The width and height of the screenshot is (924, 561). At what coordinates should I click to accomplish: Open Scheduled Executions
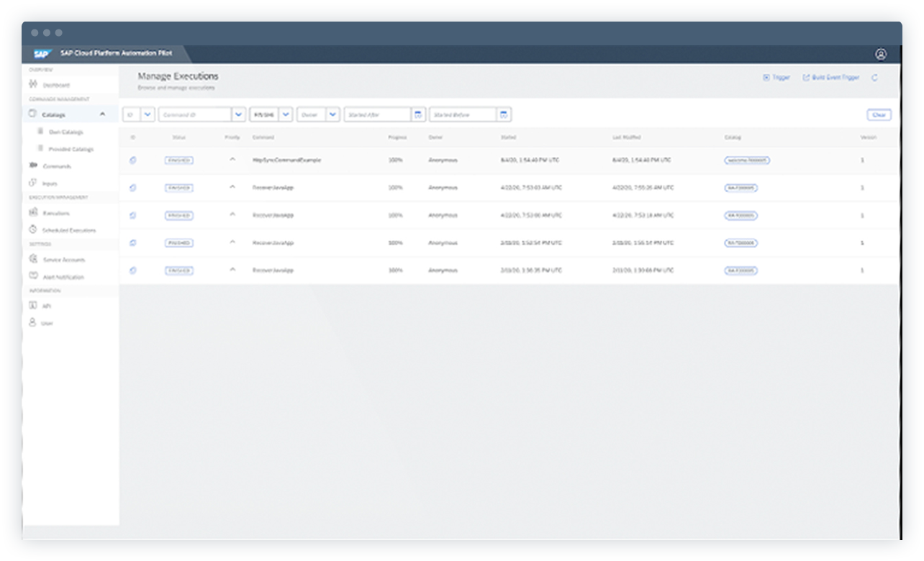[69, 230]
